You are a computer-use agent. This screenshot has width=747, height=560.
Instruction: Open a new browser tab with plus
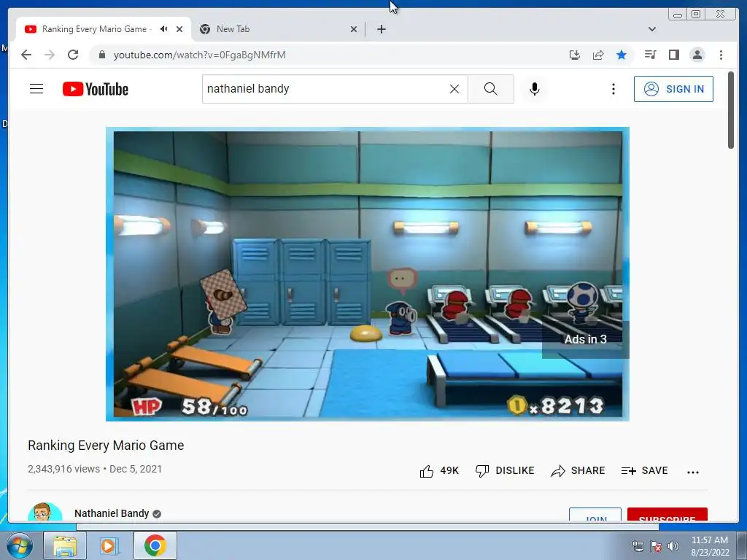click(381, 29)
